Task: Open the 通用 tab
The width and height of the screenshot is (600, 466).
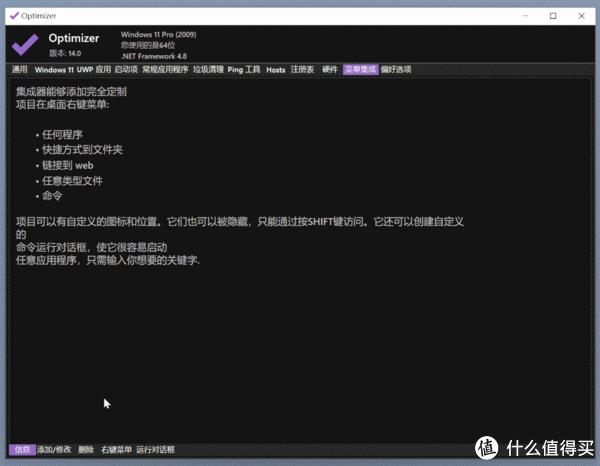Action: click(x=20, y=70)
